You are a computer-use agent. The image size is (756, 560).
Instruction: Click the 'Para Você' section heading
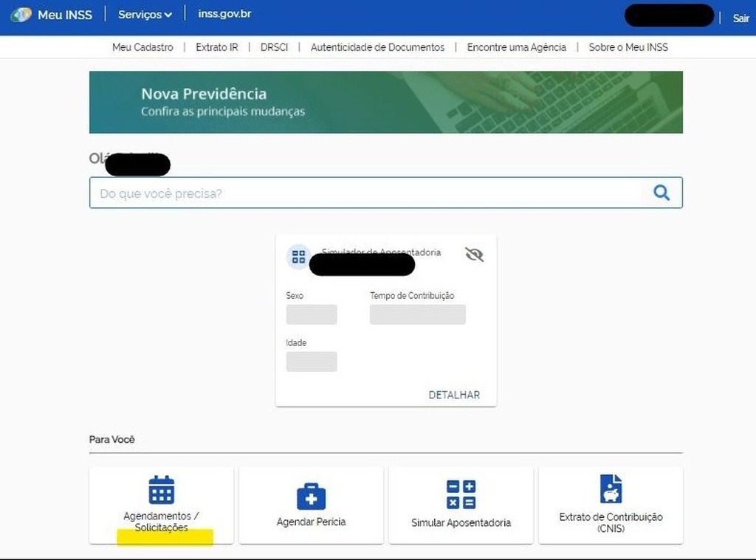click(x=112, y=440)
